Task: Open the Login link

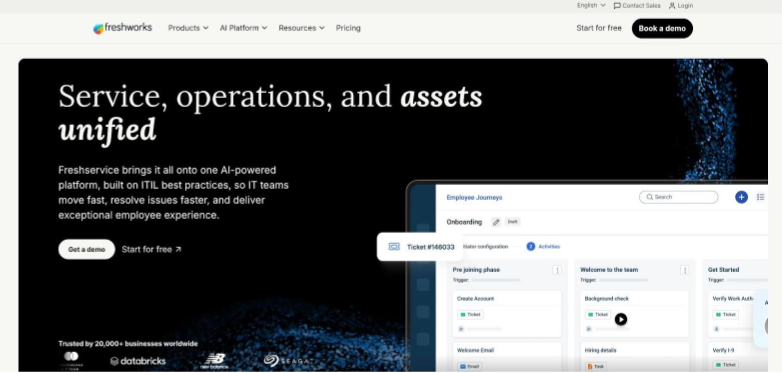Action: click(681, 5)
